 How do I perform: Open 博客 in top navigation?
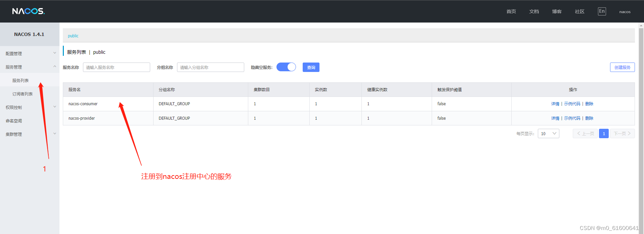coord(557,11)
